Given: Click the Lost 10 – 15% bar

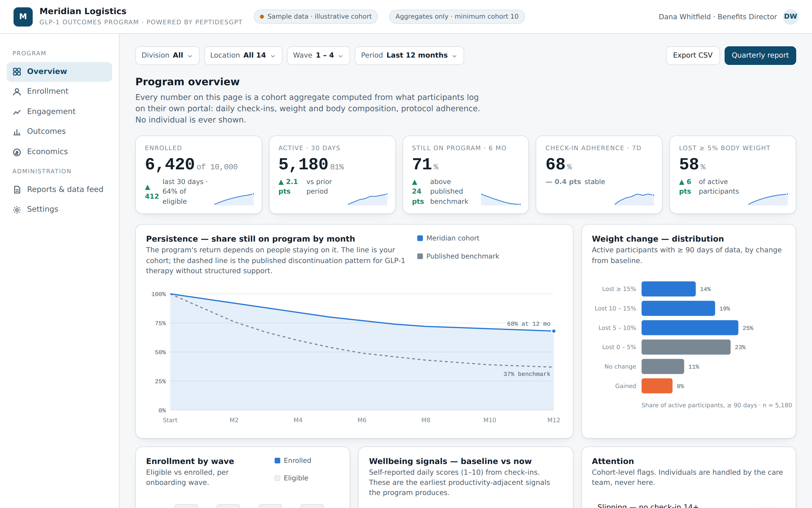Looking at the screenshot, I should click(678, 308).
